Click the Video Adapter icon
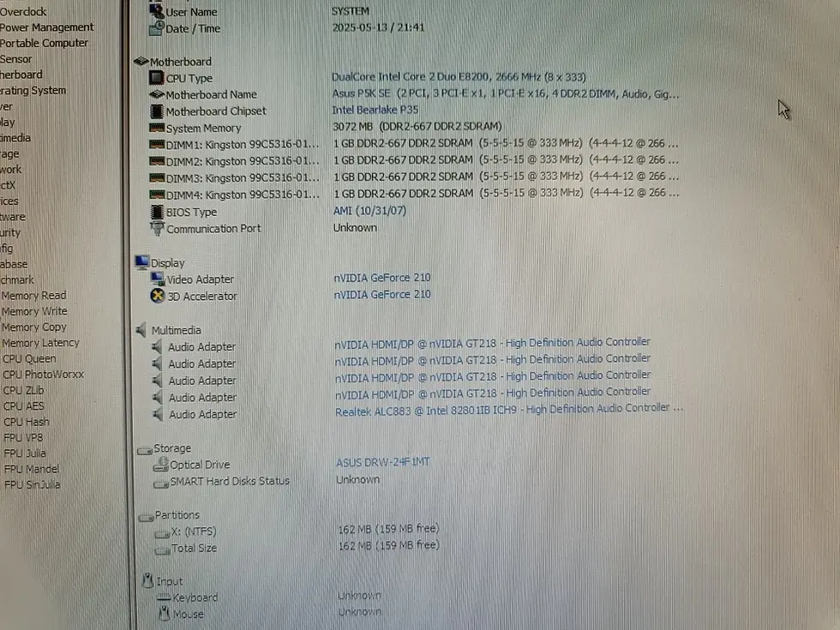 coord(158,279)
